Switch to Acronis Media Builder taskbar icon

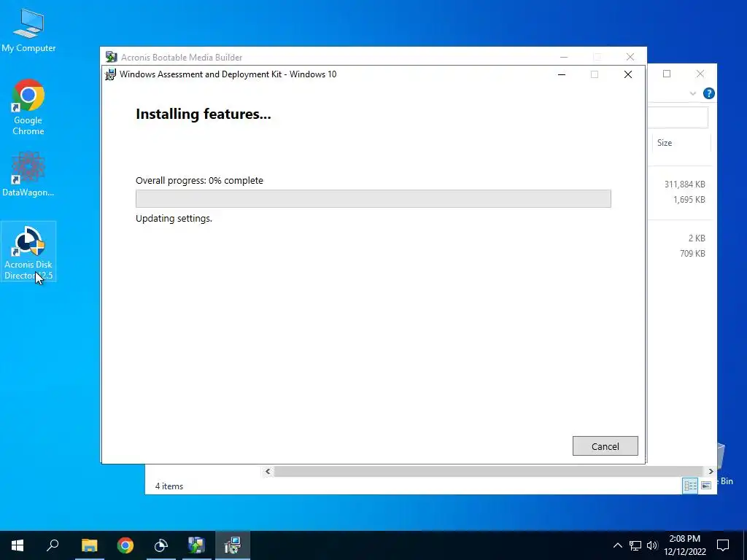click(x=196, y=545)
